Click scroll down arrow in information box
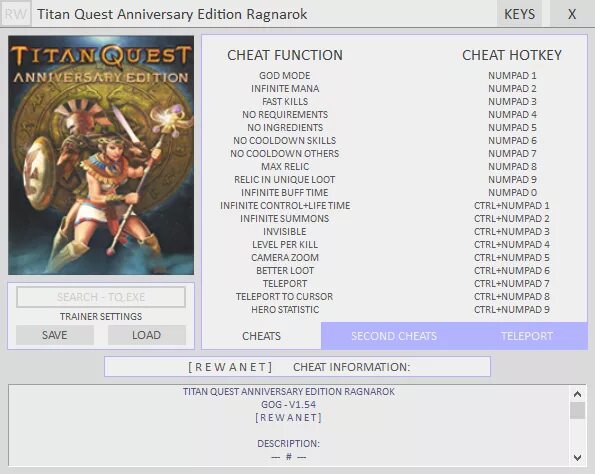Screen dimensions: 595x474 point(578,457)
